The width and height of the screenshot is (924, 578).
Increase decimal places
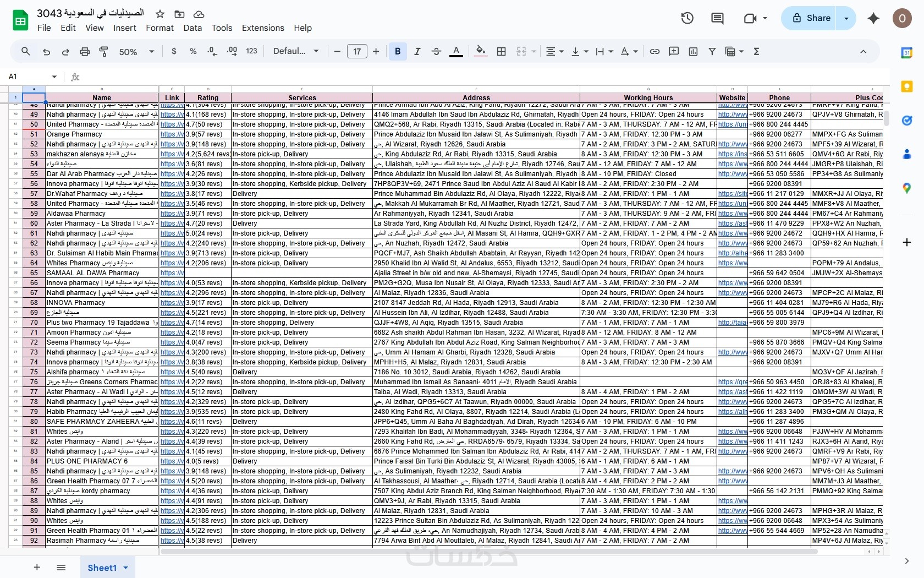232,51
